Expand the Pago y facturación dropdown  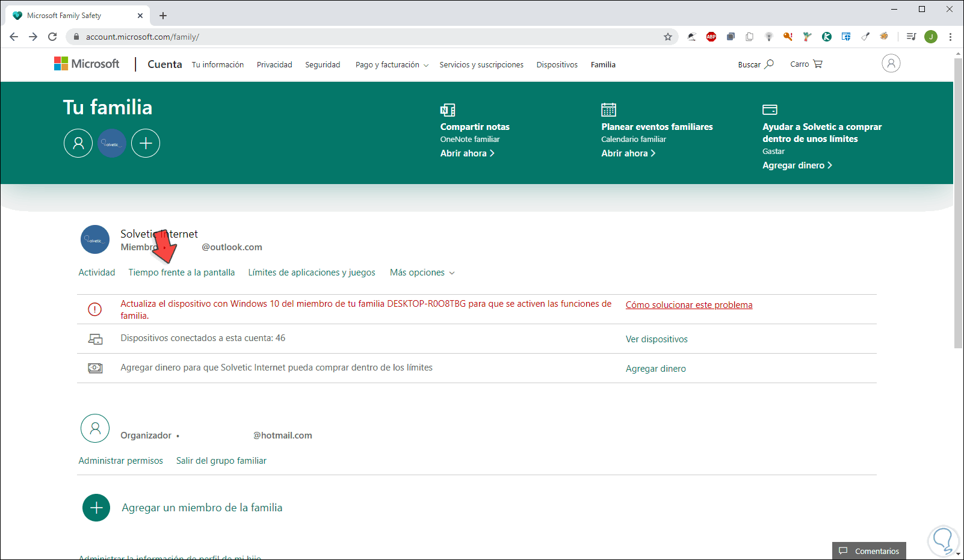[392, 65]
